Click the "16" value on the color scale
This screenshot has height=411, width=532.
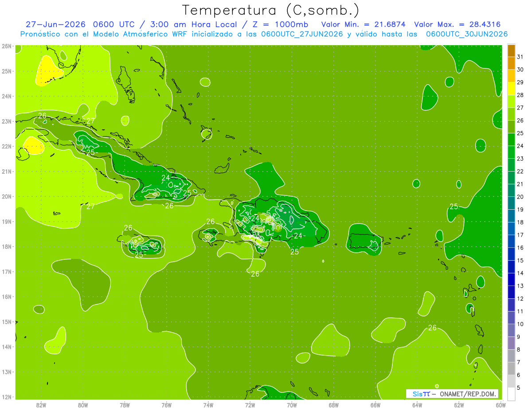click(520, 248)
